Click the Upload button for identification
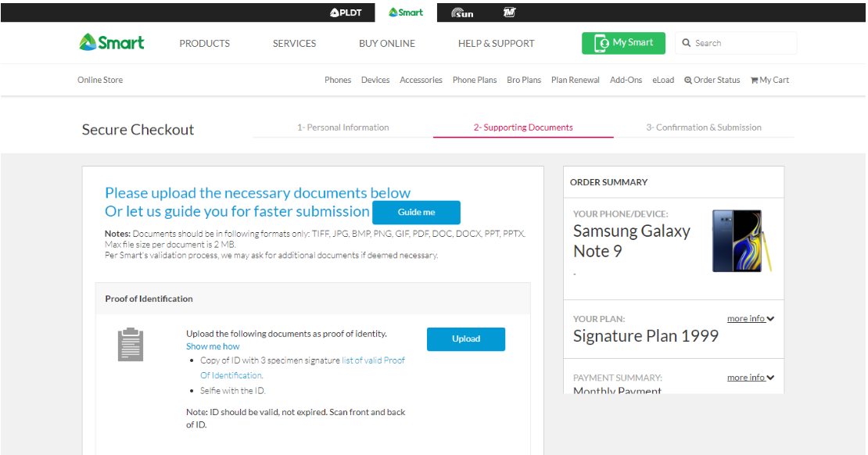 click(x=466, y=339)
